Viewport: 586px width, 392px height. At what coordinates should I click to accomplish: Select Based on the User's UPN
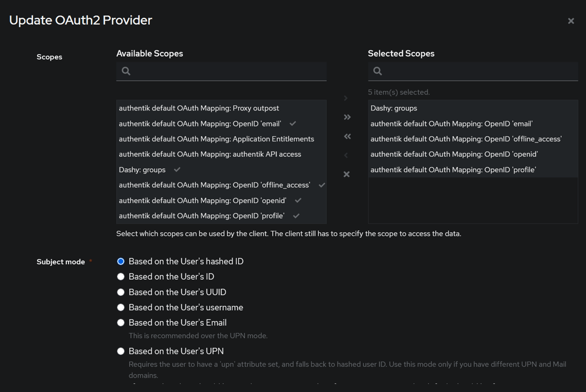pyautogui.click(x=121, y=351)
